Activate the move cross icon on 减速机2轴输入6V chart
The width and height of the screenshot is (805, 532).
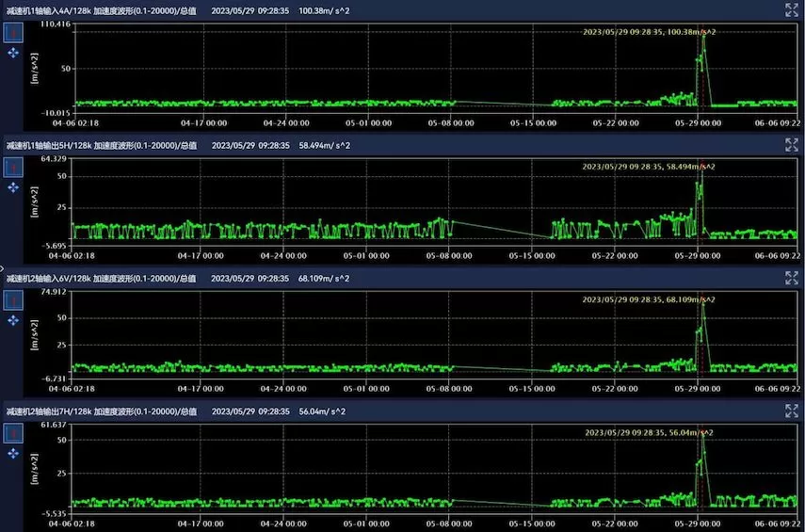pos(13,320)
